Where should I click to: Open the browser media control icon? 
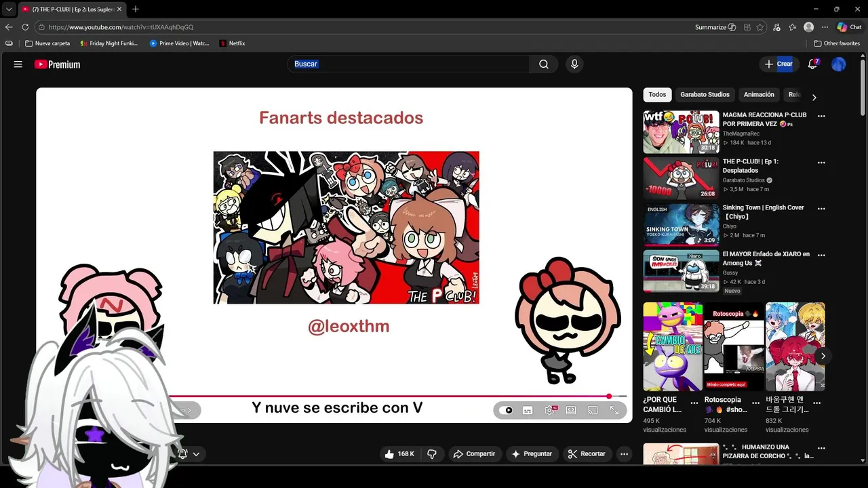point(776,27)
